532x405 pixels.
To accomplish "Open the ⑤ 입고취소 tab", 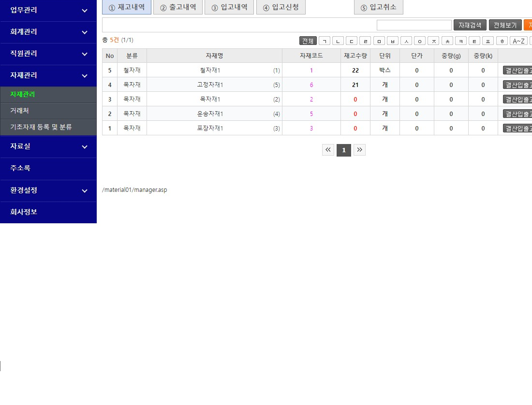I will coord(378,7).
